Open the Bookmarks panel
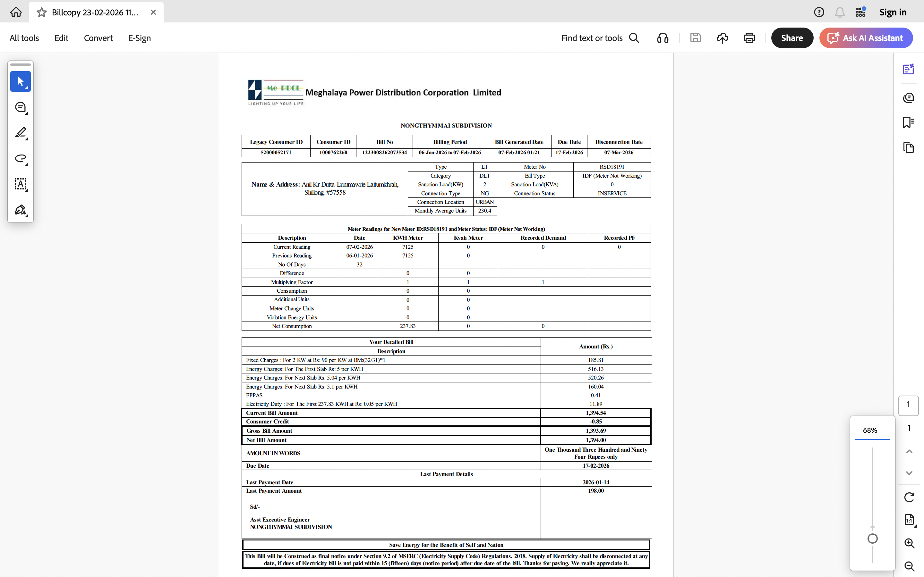924x577 pixels. tap(908, 122)
